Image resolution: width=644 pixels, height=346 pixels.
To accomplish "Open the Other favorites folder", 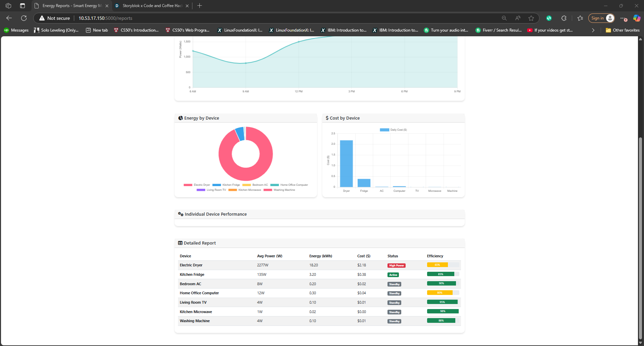I will pyautogui.click(x=623, y=30).
